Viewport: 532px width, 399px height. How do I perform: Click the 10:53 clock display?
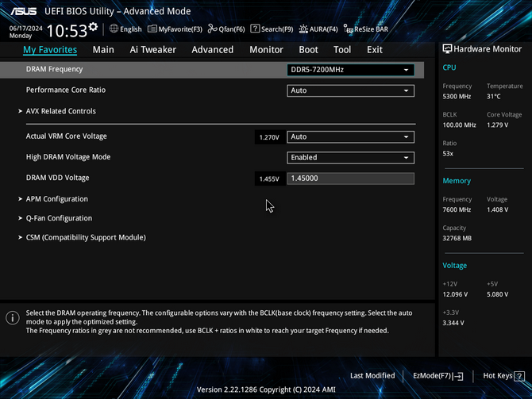pyautogui.click(x=67, y=31)
